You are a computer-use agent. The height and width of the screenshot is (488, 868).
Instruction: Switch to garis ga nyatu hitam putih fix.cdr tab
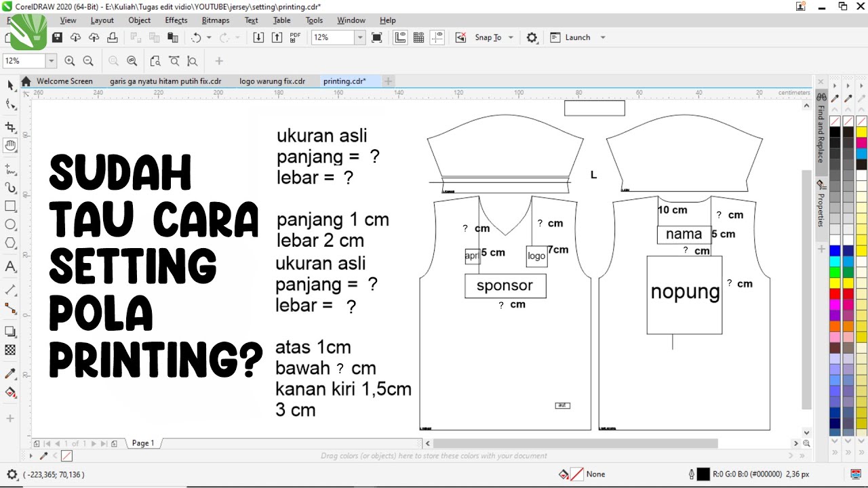pos(165,81)
